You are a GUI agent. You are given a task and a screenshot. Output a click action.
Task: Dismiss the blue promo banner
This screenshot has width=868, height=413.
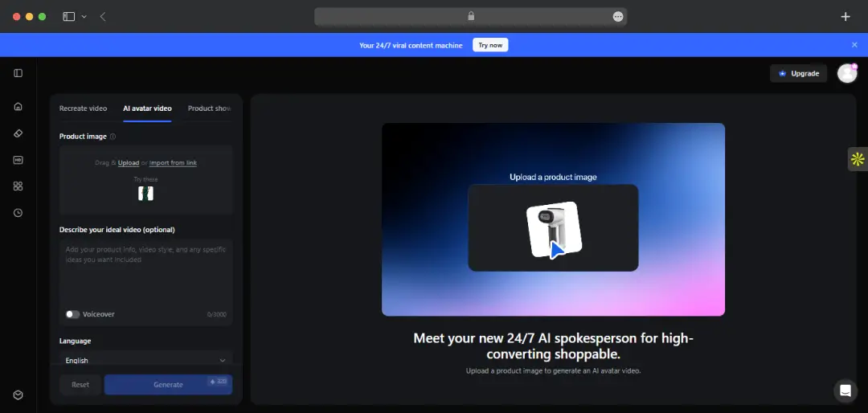click(854, 45)
